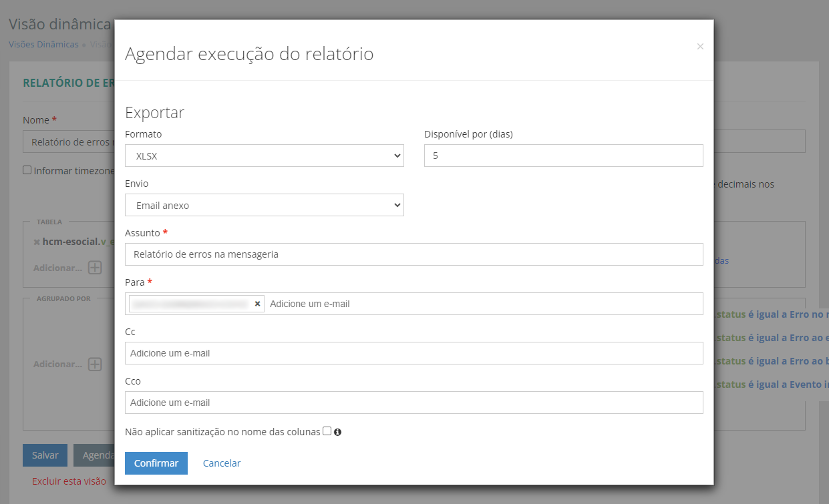Close the Agendar execução dialog with X
829x504 pixels.
point(700,47)
